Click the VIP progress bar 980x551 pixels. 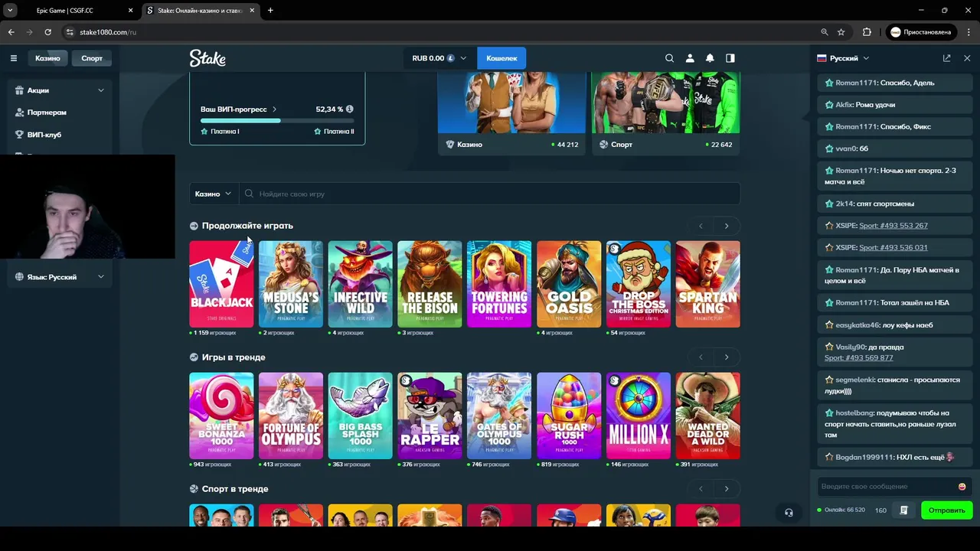coord(277,121)
